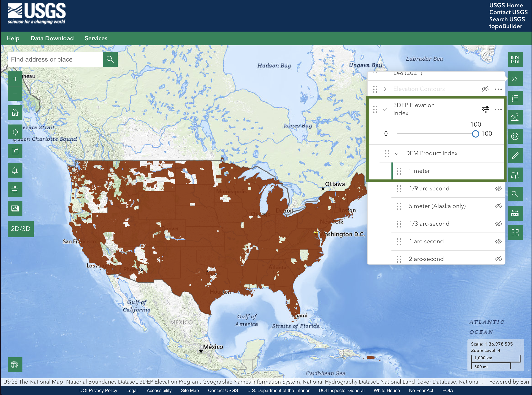This screenshot has width=532, height=395.
Task: Open the map legend
Action: [516, 98]
